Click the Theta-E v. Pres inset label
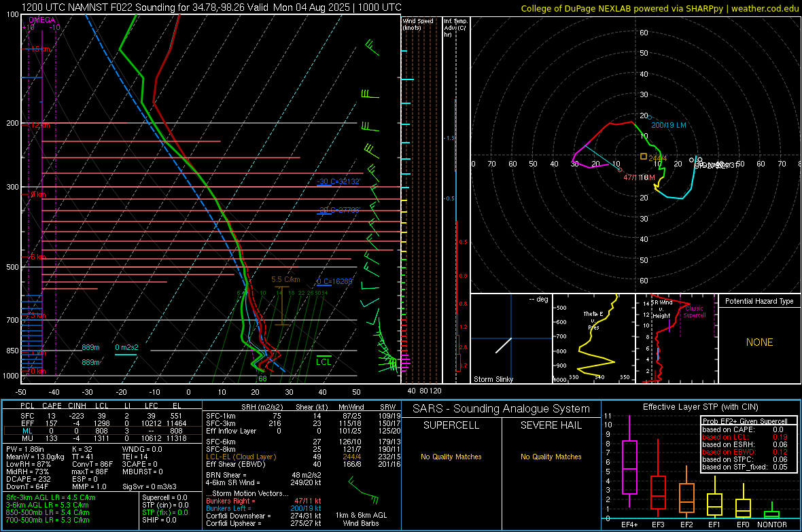This screenshot has width=802, height=532. click(593, 321)
